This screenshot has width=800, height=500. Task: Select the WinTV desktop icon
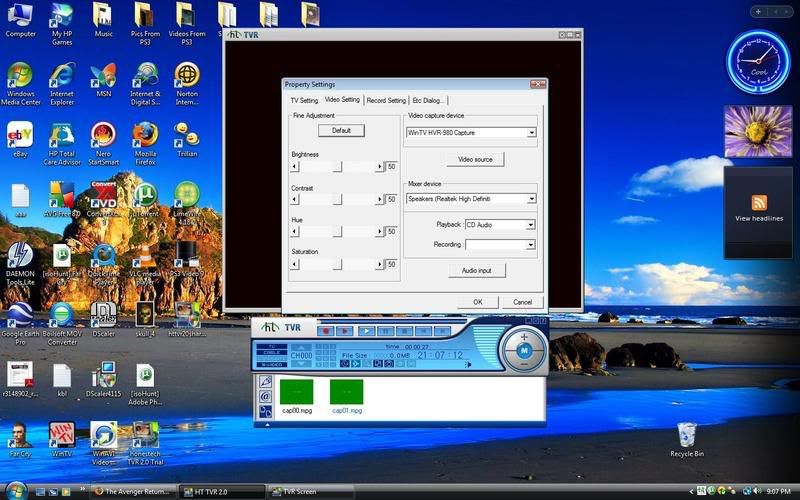coord(62,440)
